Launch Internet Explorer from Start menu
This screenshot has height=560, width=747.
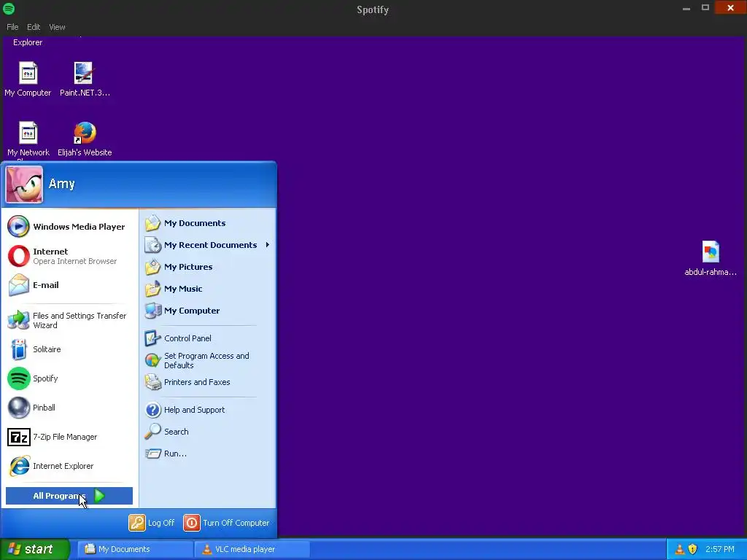pos(69,466)
